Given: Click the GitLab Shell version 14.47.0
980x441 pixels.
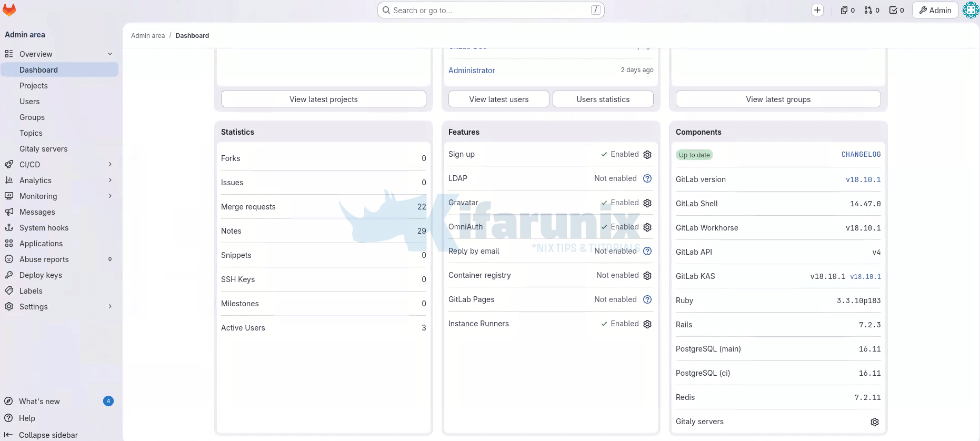Looking at the screenshot, I should coord(865,204).
